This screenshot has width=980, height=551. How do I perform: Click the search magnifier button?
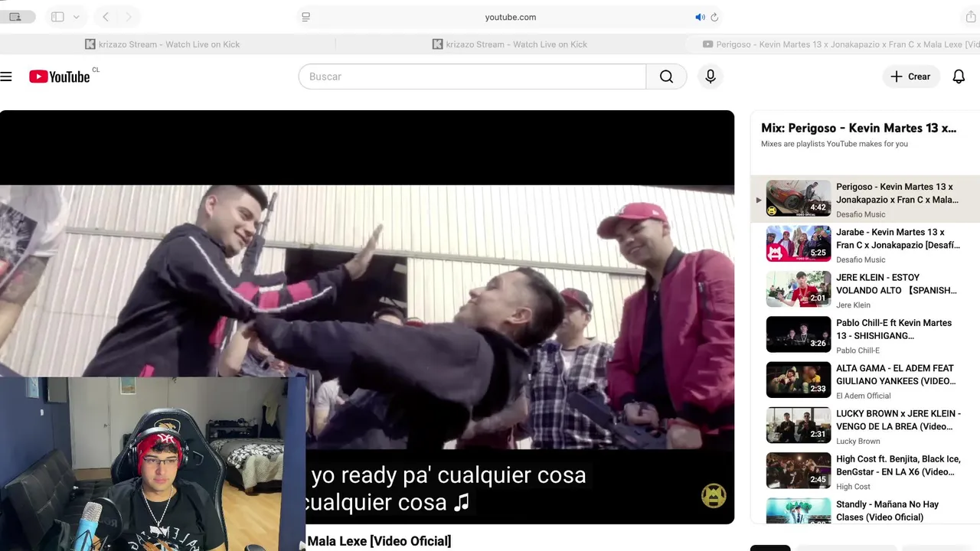coord(666,77)
